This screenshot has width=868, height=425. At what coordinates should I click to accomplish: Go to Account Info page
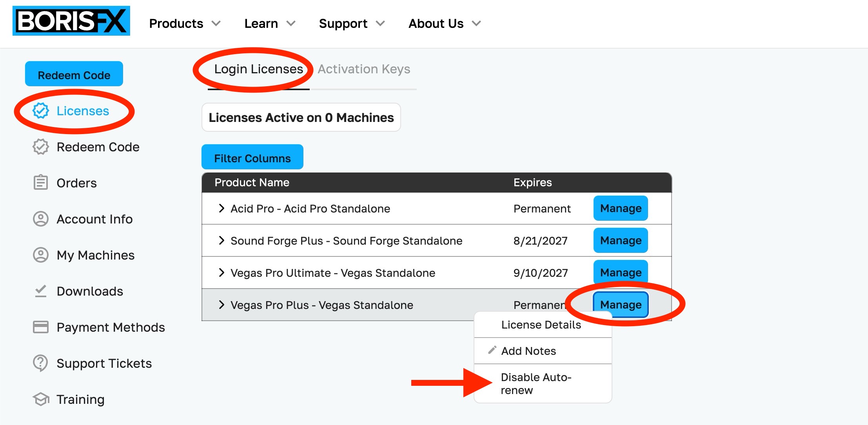coord(94,219)
